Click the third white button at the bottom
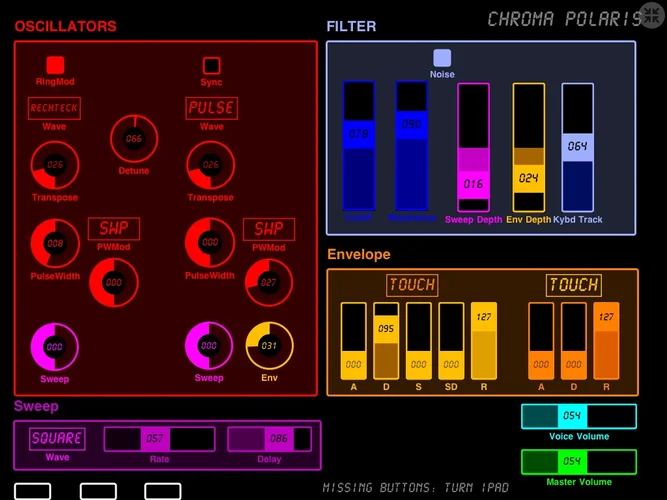The width and height of the screenshot is (667, 500). [x=163, y=491]
